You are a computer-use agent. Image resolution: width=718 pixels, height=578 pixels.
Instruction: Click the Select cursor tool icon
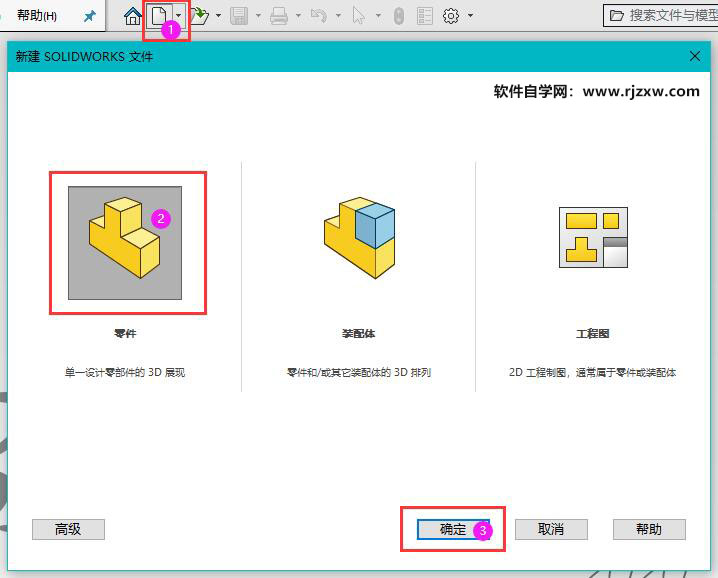click(359, 16)
